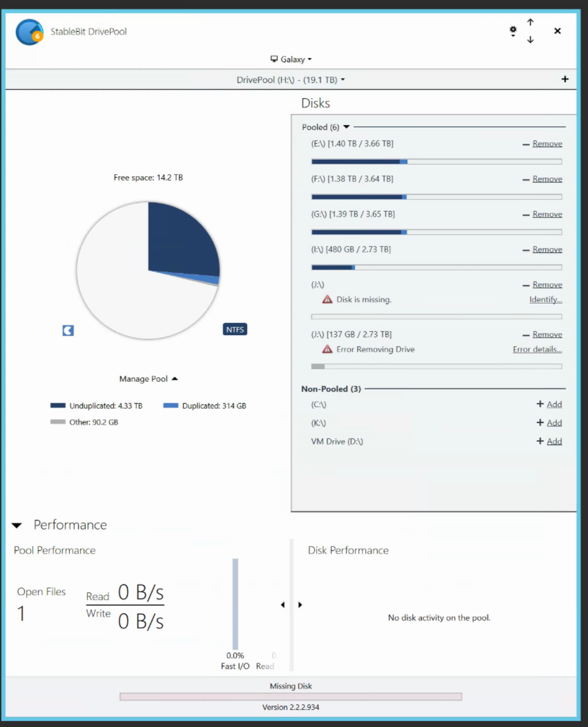Click the NTFS badge on pie chart

tap(235, 329)
